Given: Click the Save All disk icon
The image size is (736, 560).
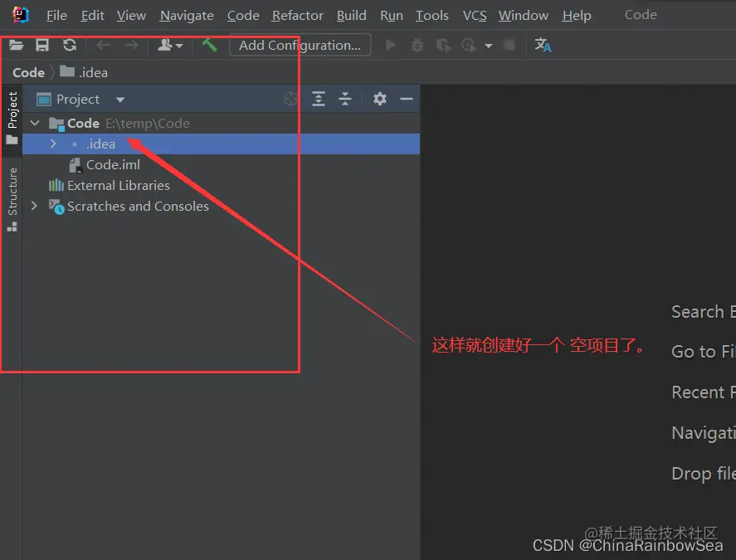Looking at the screenshot, I should point(42,45).
